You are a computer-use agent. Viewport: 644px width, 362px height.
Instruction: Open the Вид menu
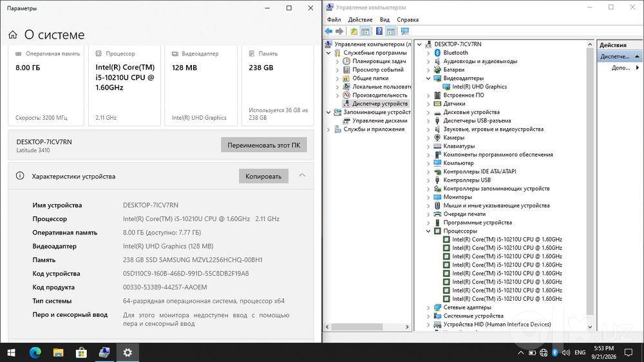[x=384, y=20]
